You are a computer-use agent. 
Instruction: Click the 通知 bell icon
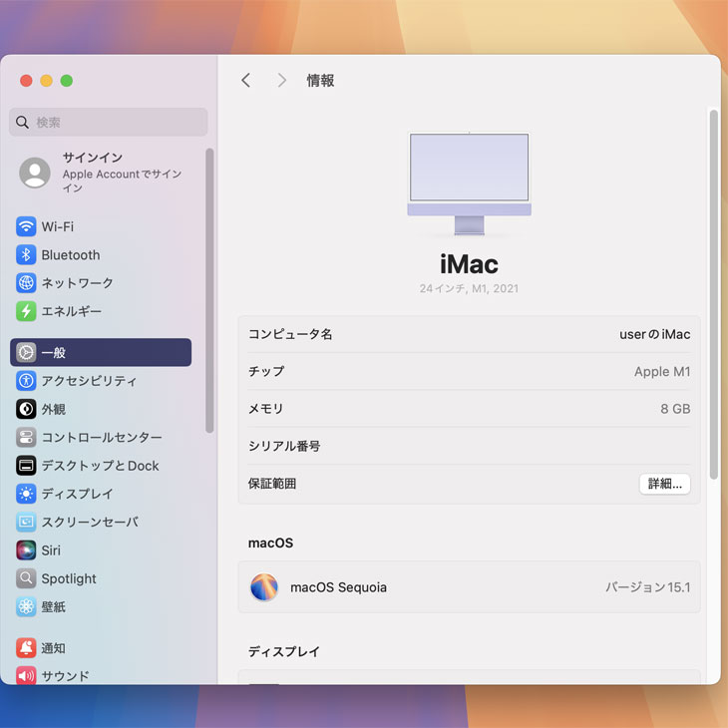pyautogui.click(x=26, y=648)
